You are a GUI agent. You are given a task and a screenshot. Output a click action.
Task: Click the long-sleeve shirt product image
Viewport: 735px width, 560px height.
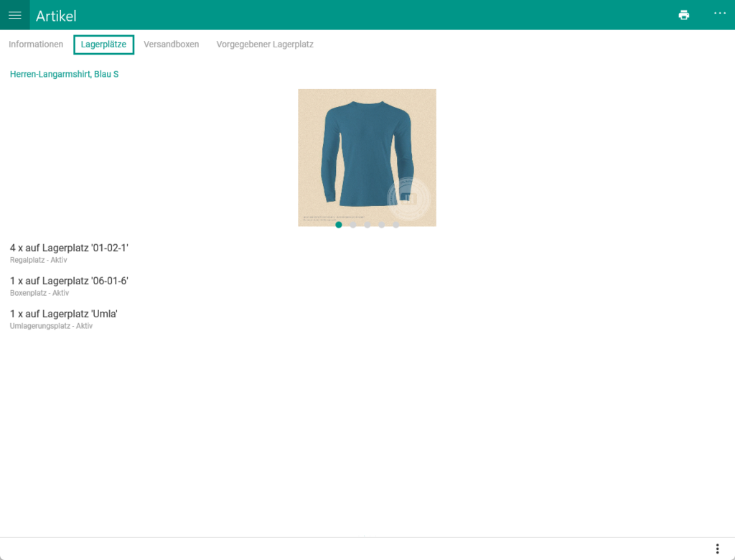(x=367, y=157)
